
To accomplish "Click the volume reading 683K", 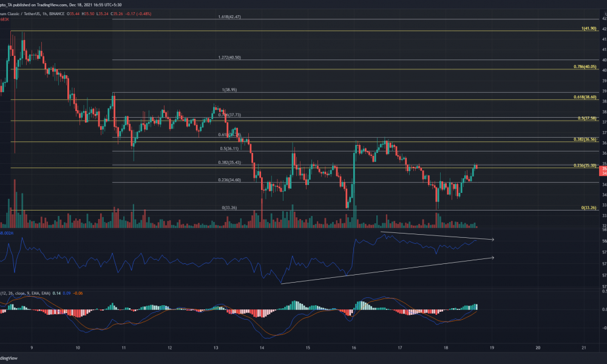I will tap(4, 19).
